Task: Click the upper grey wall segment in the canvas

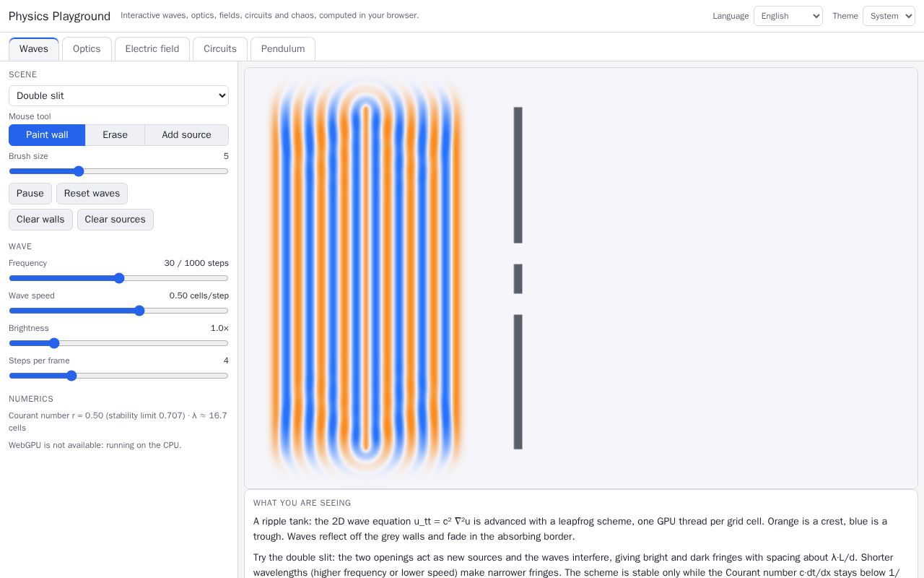Action: 518,175
